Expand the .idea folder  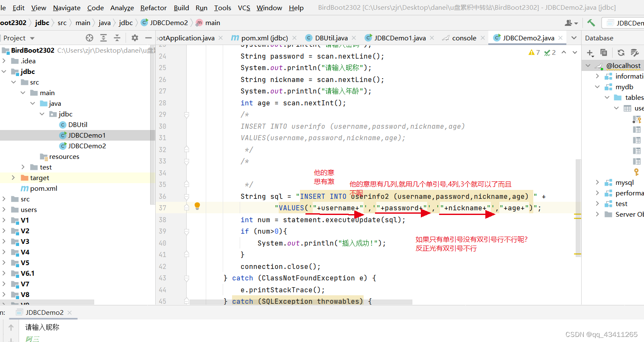pyautogui.click(x=4, y=61)
